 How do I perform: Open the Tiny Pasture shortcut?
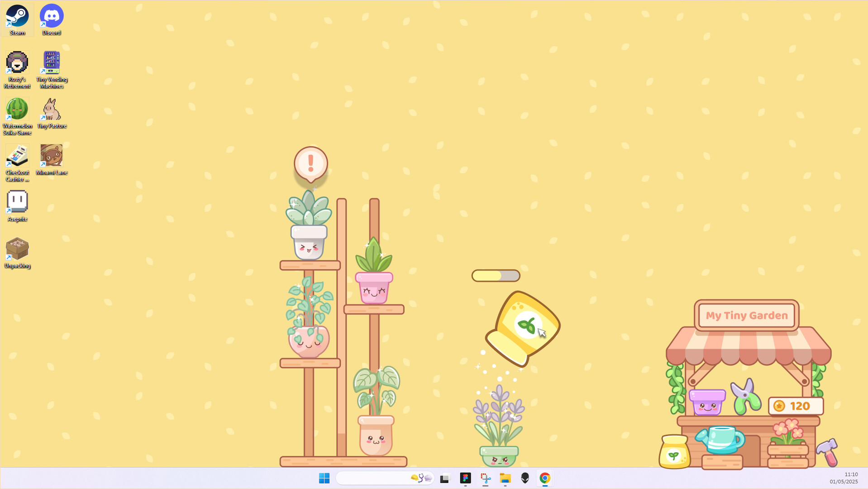(52, 113)
